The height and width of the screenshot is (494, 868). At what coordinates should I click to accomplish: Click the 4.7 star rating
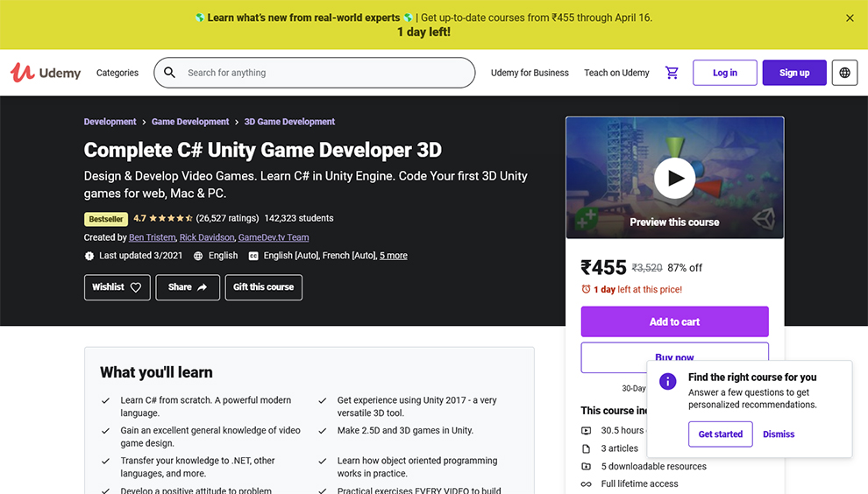pos(163,218)
